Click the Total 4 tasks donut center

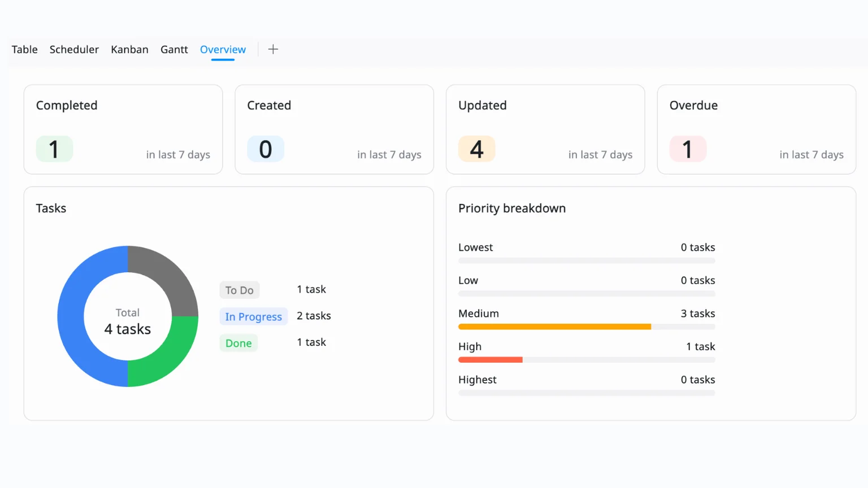click(128, 322)
